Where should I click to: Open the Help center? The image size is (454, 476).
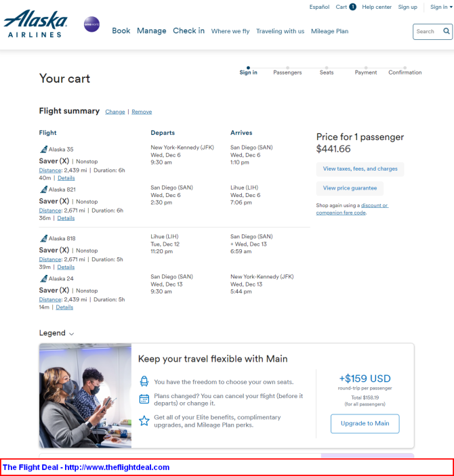tap(377, 7)
